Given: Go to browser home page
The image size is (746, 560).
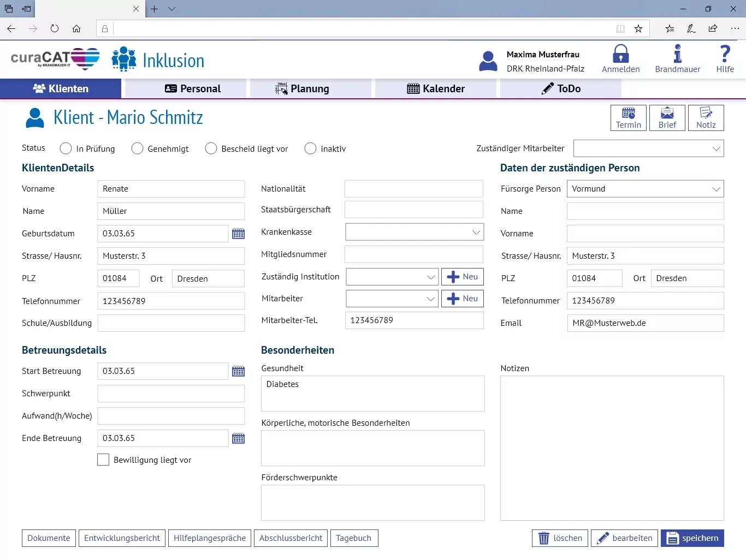Looking at the screenshot, I should (76, 28).
